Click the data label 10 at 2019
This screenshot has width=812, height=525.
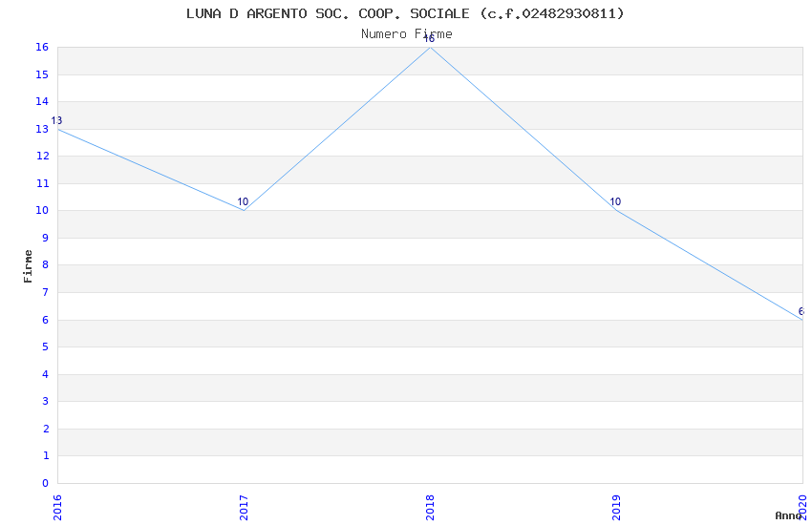(615, 201)
